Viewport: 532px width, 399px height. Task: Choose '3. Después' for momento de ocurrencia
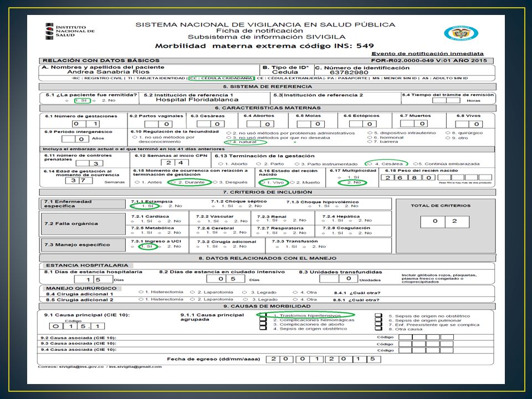click(215, 182)
